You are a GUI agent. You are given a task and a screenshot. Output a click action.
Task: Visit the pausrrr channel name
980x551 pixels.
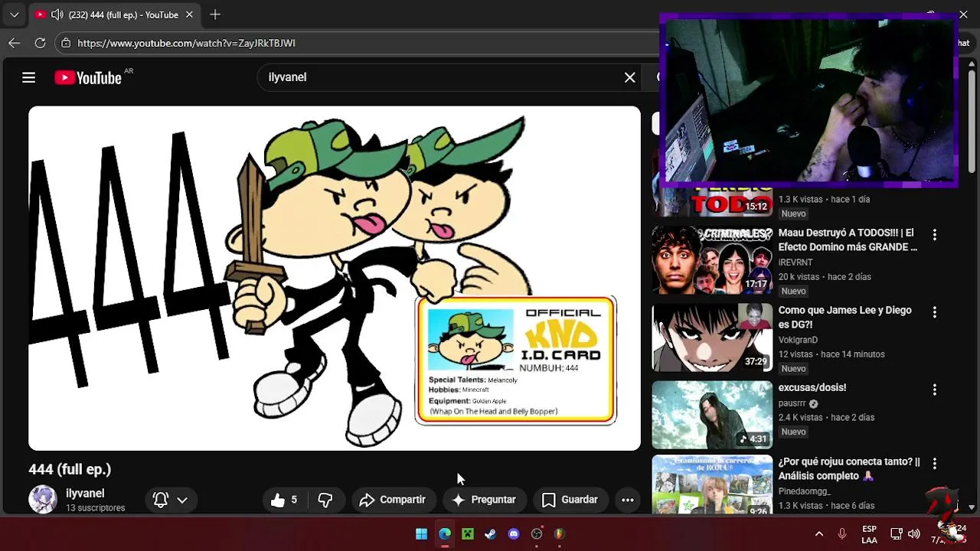792,403
